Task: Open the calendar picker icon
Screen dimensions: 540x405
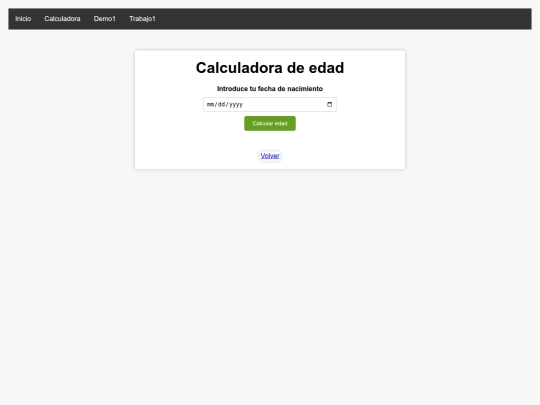Action: (330, 104)
